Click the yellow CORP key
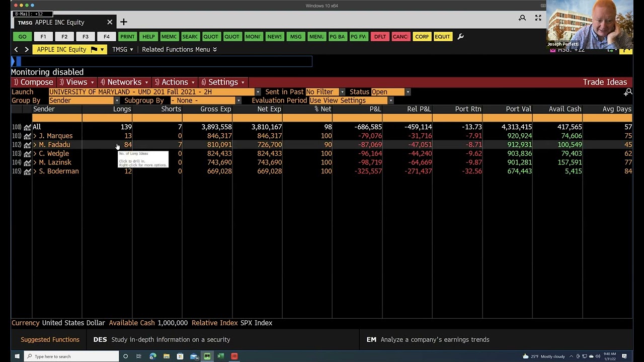Viewport: 644px width, 362px height. coord(422,37)
